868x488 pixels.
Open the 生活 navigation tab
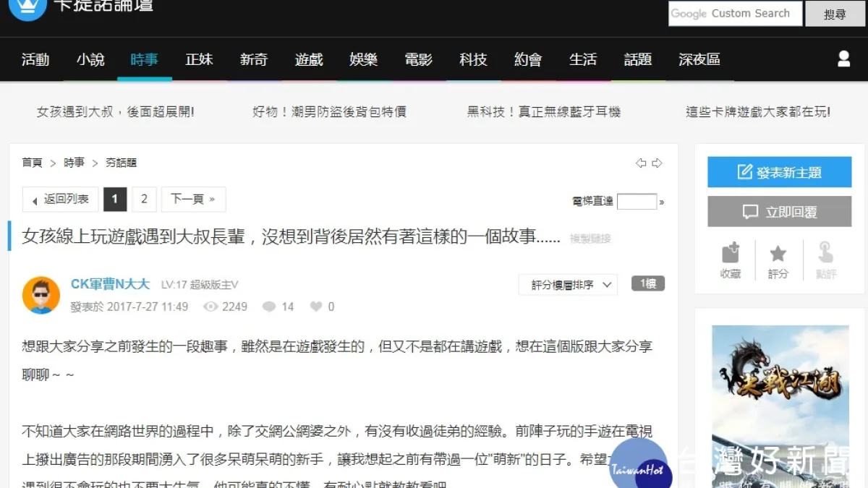tap(582, 59)
